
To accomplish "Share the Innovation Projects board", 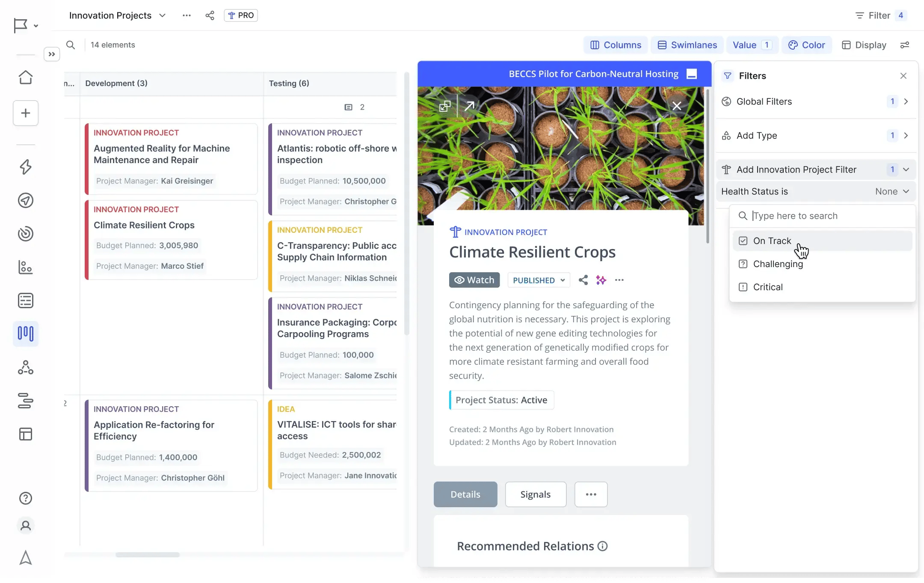I will click(x=210, y=15).
